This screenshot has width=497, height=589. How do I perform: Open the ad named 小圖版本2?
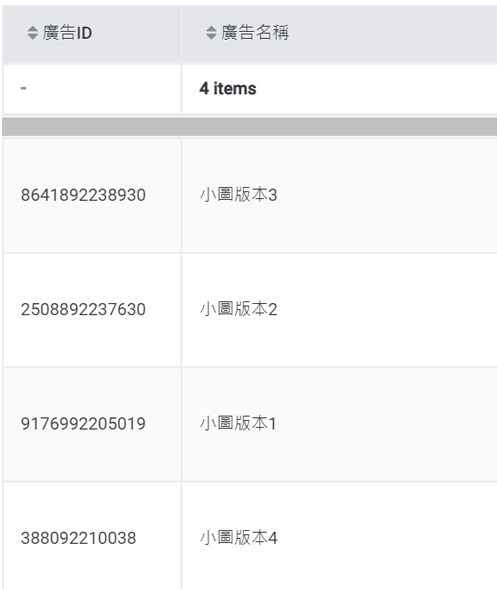[239, 309]
